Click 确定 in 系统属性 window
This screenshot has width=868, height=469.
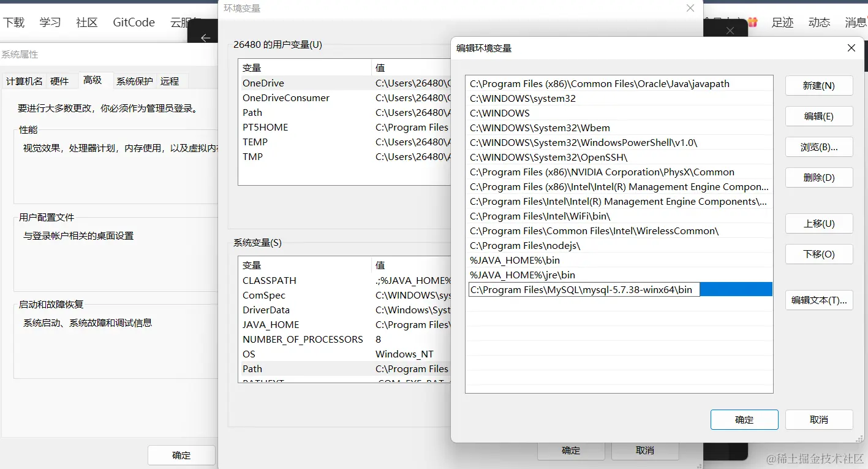[x=181, y=456]
